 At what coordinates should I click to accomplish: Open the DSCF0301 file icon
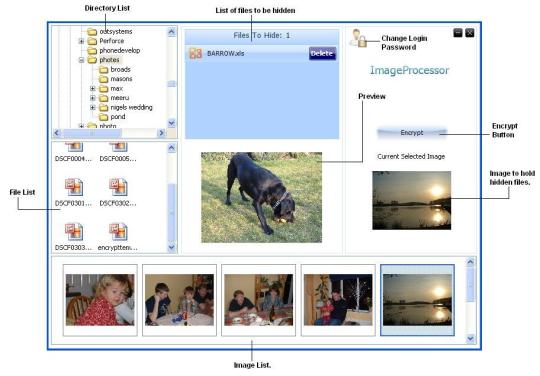pos(74,187)
